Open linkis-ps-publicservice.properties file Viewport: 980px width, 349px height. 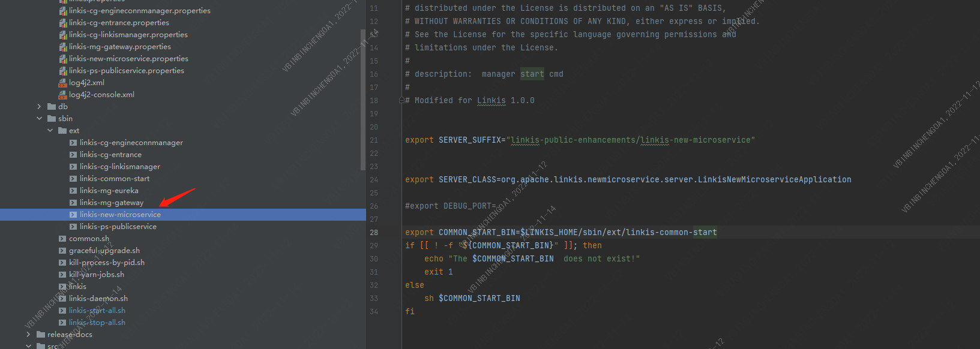(x=127, y=71)
